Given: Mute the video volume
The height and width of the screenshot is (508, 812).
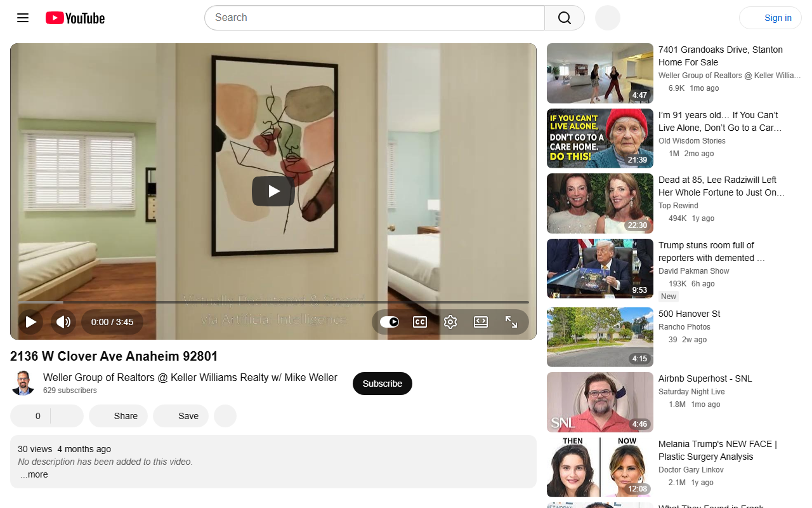Looking at the screenshot, I should [x=63, y=322].
